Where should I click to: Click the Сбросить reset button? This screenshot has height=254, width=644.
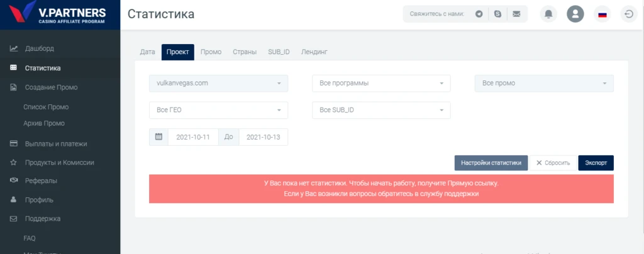(x=553, y=163)
